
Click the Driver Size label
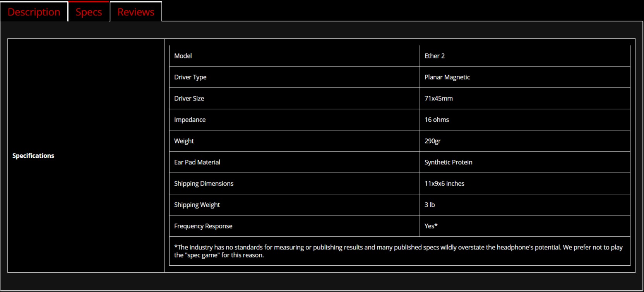[189, 98]
